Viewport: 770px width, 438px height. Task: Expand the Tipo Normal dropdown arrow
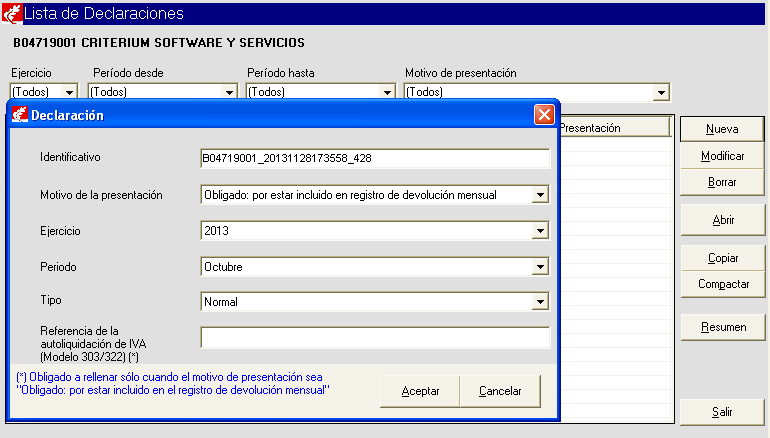540,301
